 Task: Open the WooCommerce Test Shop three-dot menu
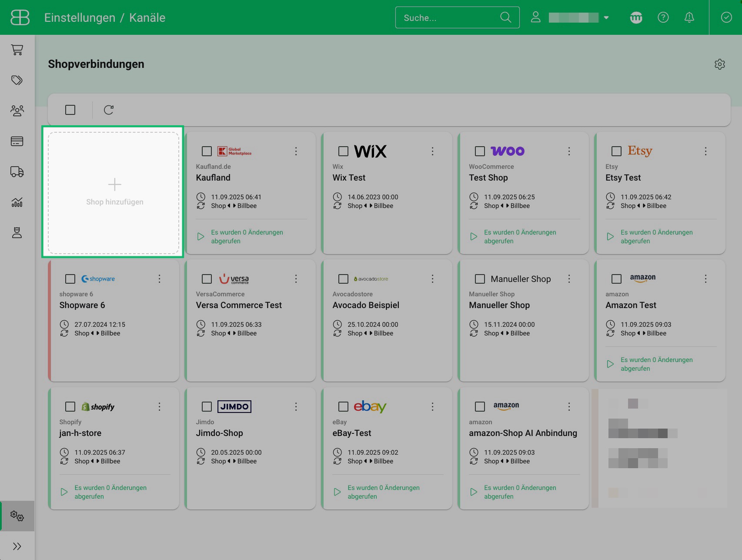[569, 151]
